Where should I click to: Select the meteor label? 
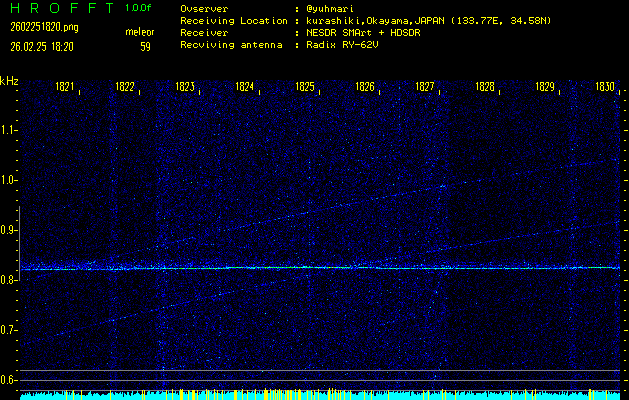pyautogui.click(x=140, y=31)
